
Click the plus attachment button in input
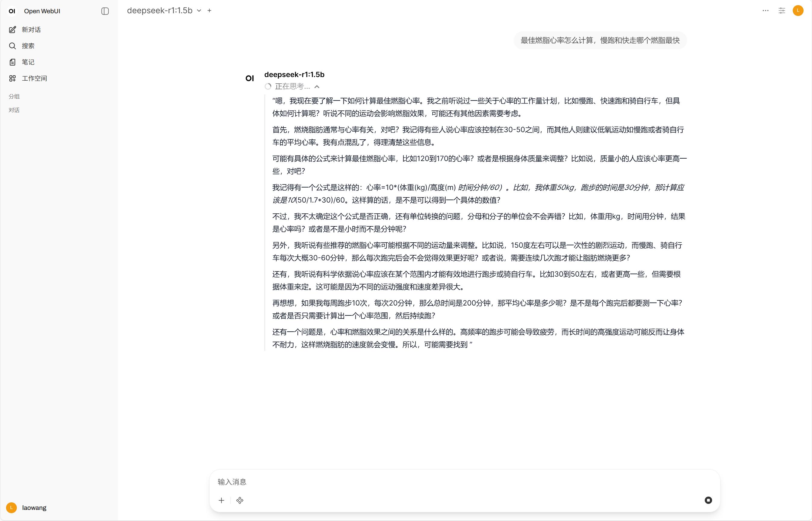click(221, 500)
